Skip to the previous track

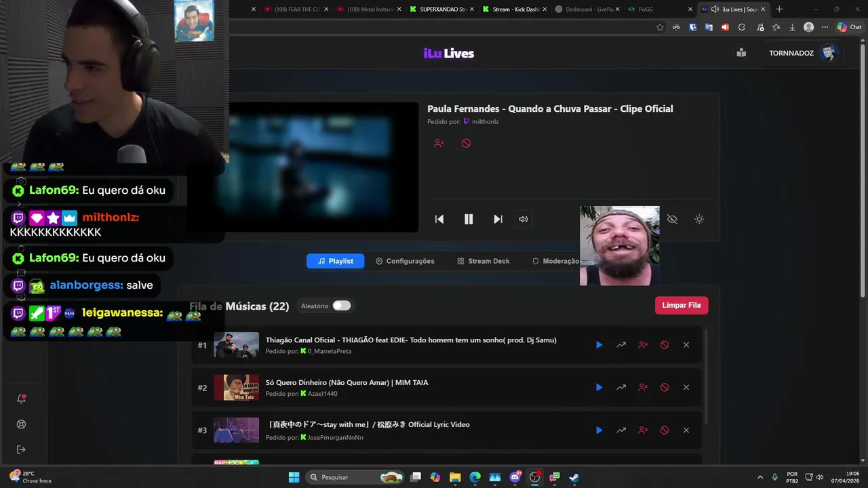point(439,219)
